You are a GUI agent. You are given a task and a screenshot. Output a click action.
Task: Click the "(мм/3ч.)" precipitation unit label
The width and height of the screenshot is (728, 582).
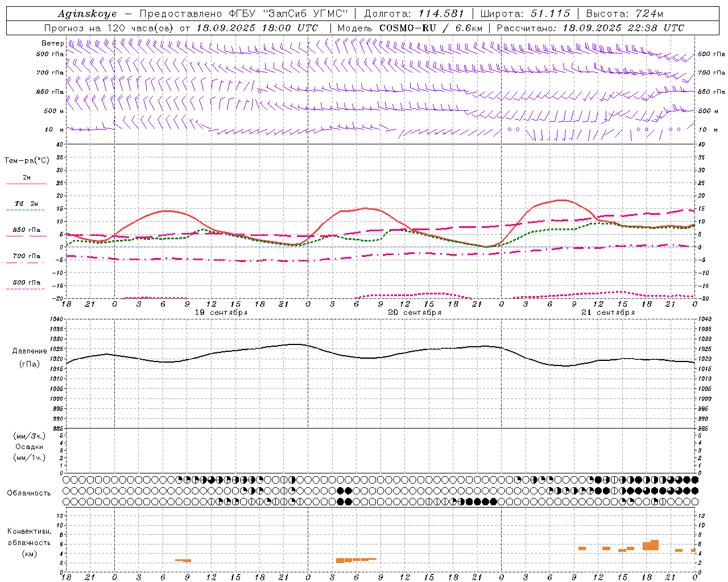(x=30, y=436)
